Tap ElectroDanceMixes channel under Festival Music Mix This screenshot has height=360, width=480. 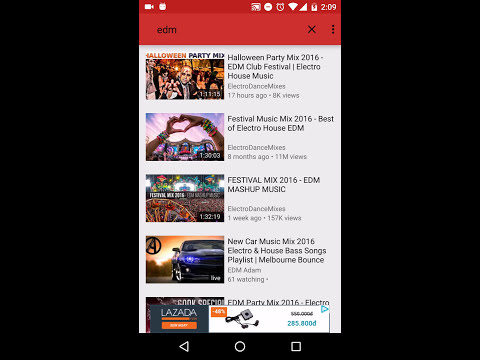coord(256,148)
